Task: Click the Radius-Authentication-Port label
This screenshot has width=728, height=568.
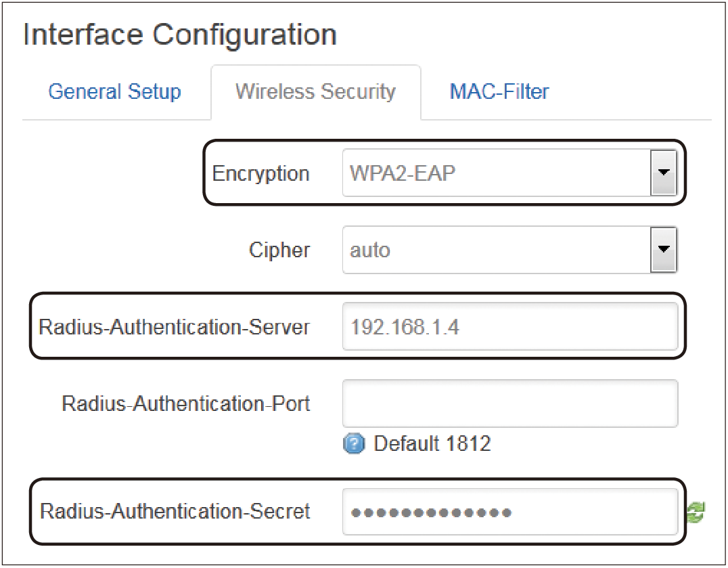Action: pyautogui.click(x=185, y=403)
